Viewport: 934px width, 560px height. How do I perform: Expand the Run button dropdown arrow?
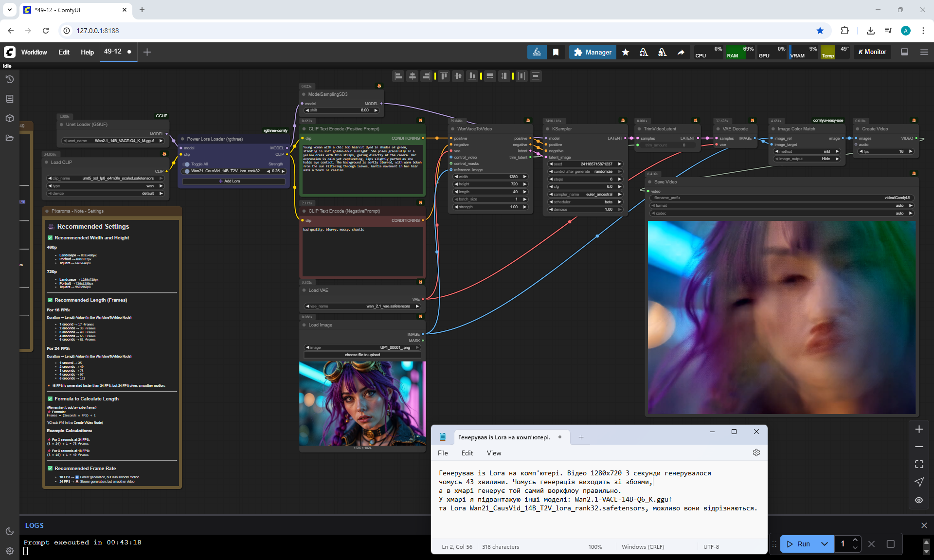pyautogui.click(x=825, y=544)
